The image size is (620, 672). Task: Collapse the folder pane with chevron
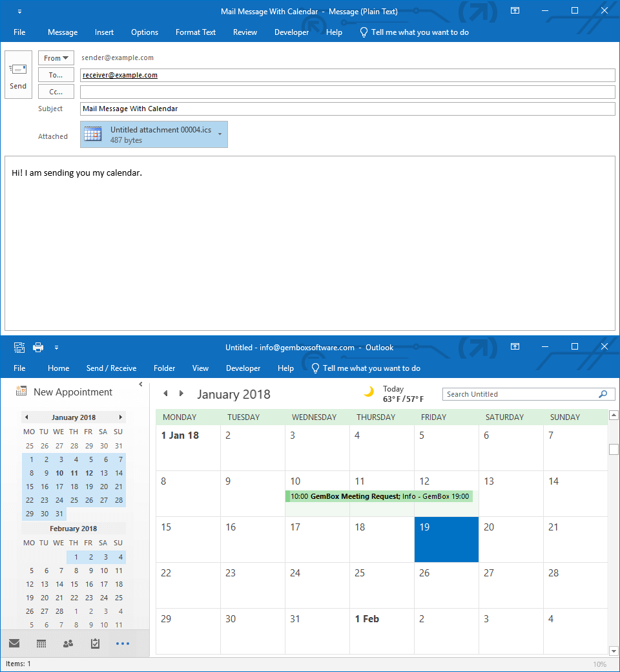point(141,385)
